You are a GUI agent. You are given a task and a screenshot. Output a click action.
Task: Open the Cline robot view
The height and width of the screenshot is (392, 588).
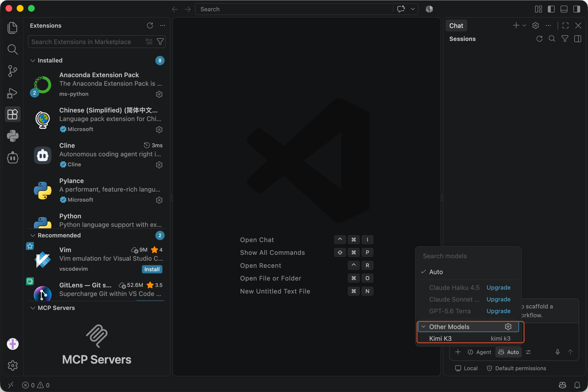(x=12, y=158)
